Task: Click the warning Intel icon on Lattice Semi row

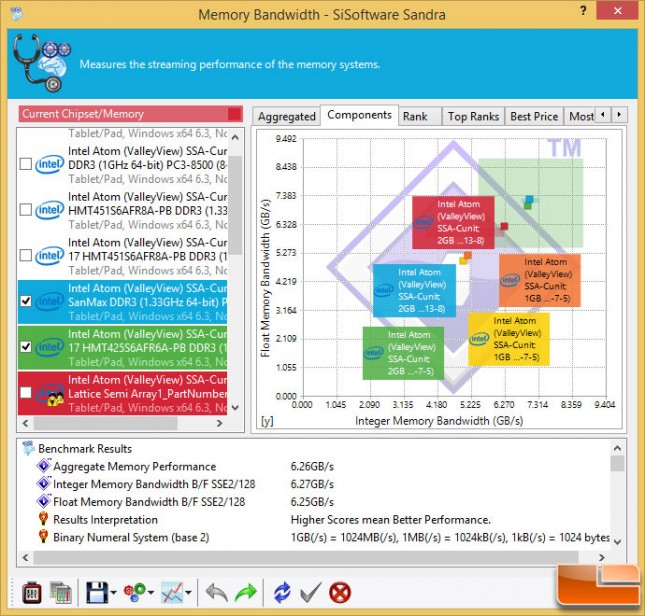Action: click(50, 394)
